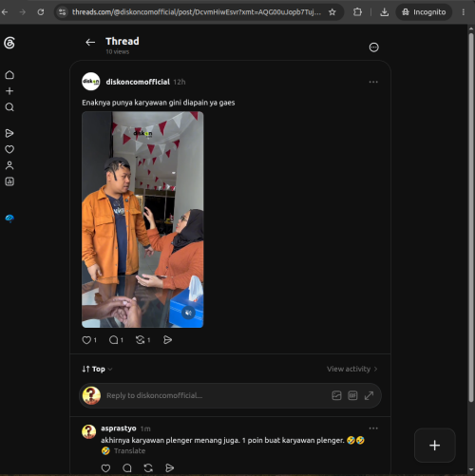Click the Incognito indicator button
Image resolution: width=475 pixels, height=476 pixels.
424,12
